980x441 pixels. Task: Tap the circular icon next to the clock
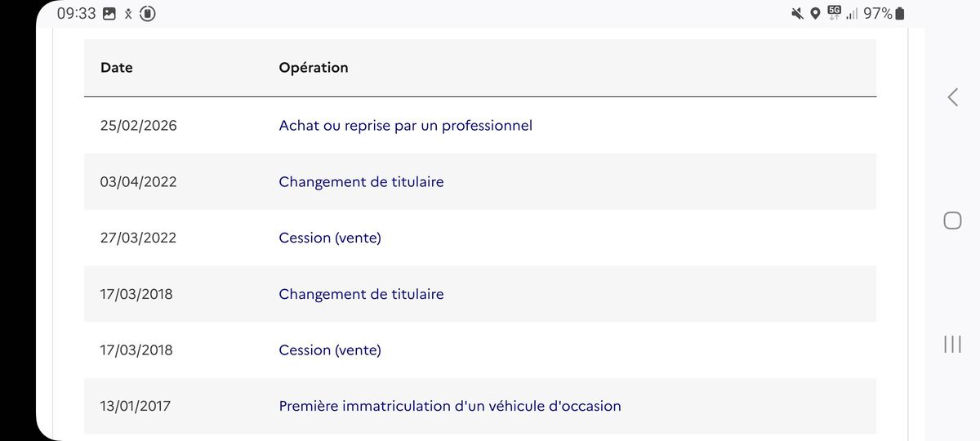148,14
